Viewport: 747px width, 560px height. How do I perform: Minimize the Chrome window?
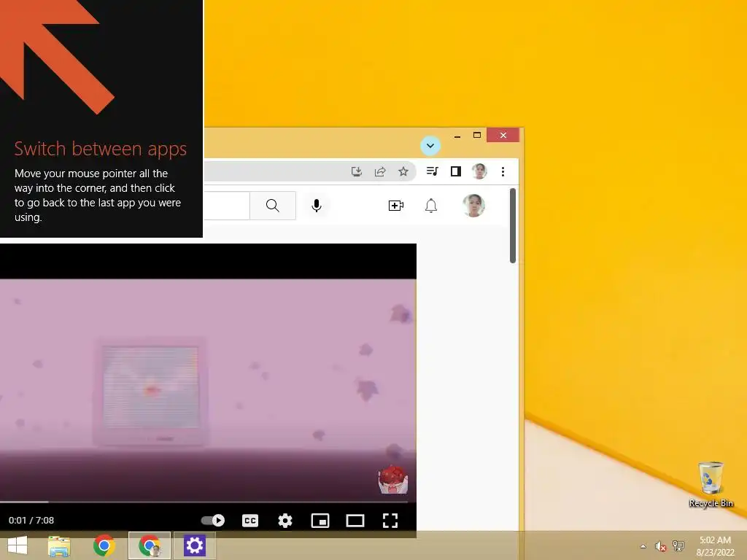click(x=457, y=136)
